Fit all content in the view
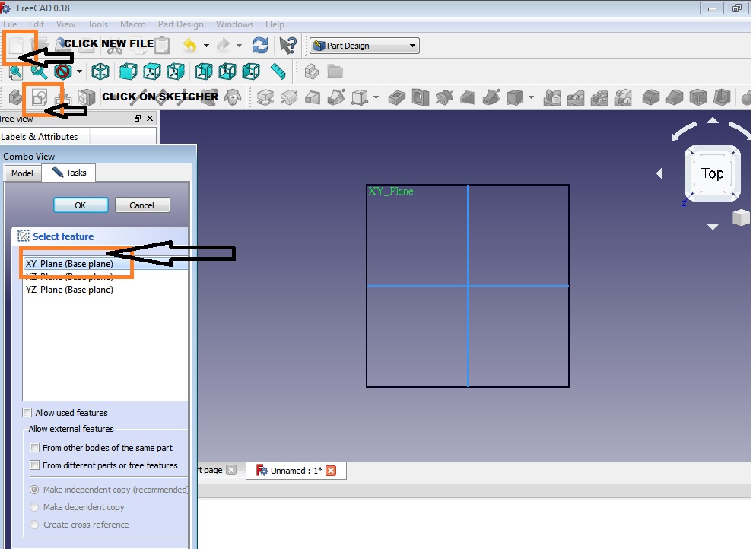Viewport: 756px width, 549px height. [x=15, y=71]
